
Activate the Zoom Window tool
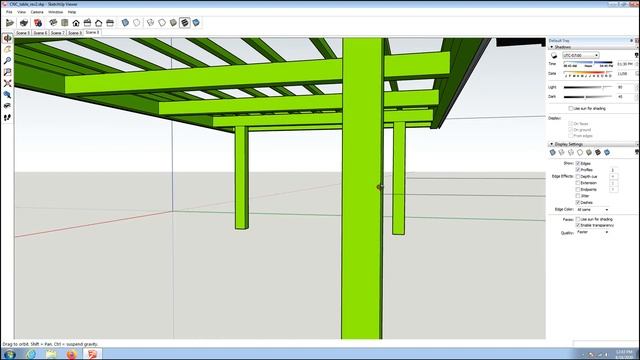[7, 72]
